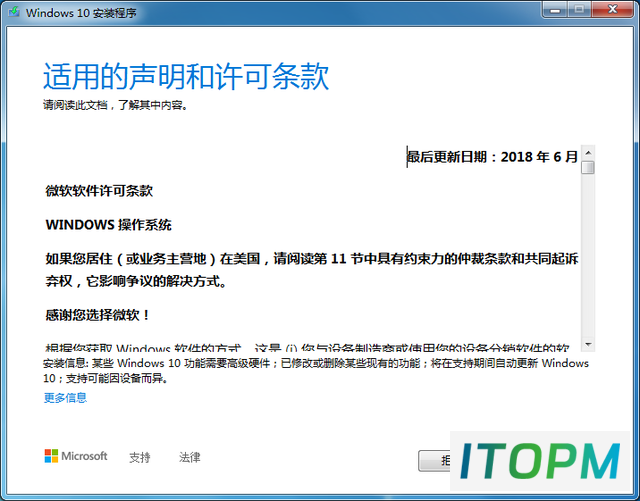Viewport: 640px width, 501px height.
Task: Click the paragraph about 仲裁条款 in 美国
Action: point(312,269)
